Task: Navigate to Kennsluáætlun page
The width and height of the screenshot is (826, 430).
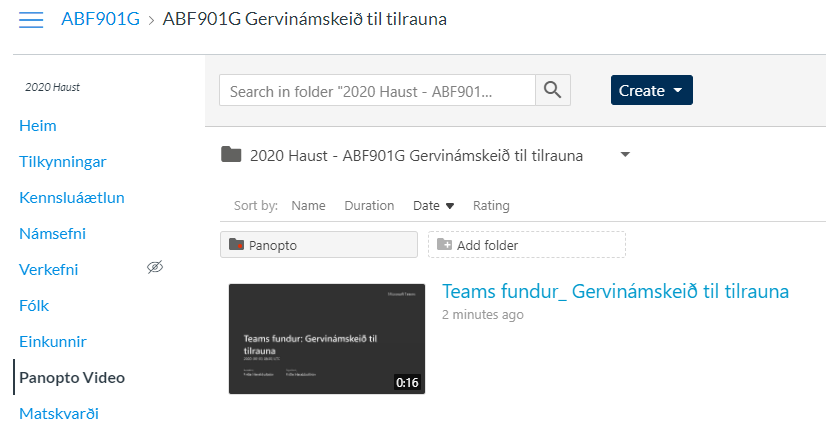Action: click(x=71, y=198)
